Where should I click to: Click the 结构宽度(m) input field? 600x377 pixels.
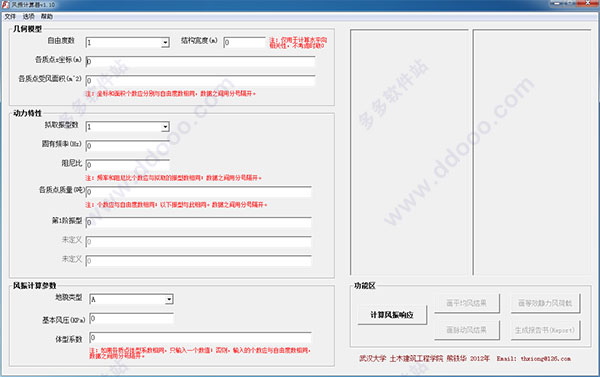pos(245,42)
